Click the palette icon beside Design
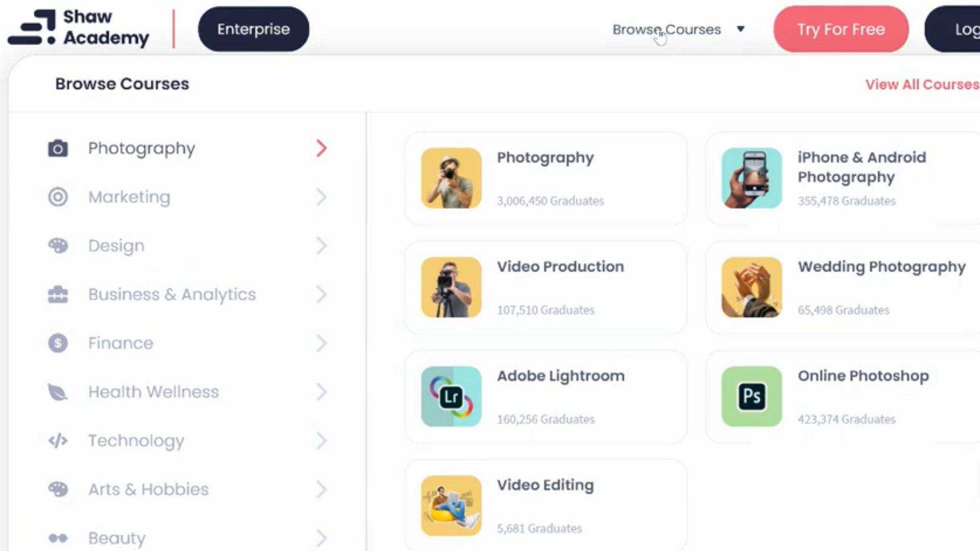Viewport: 980px width, 551px height. [58, 245]
